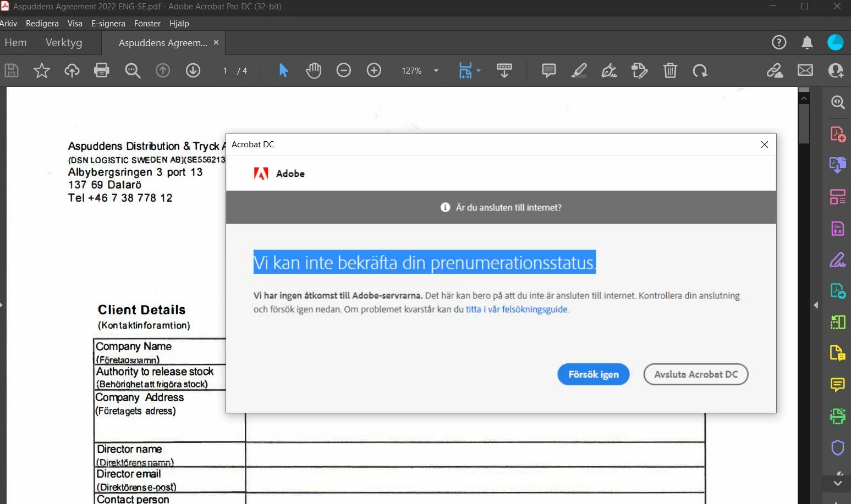851x504 pixels.
Task: Activate the hand pan tool
Action: (x=314, y=70)
